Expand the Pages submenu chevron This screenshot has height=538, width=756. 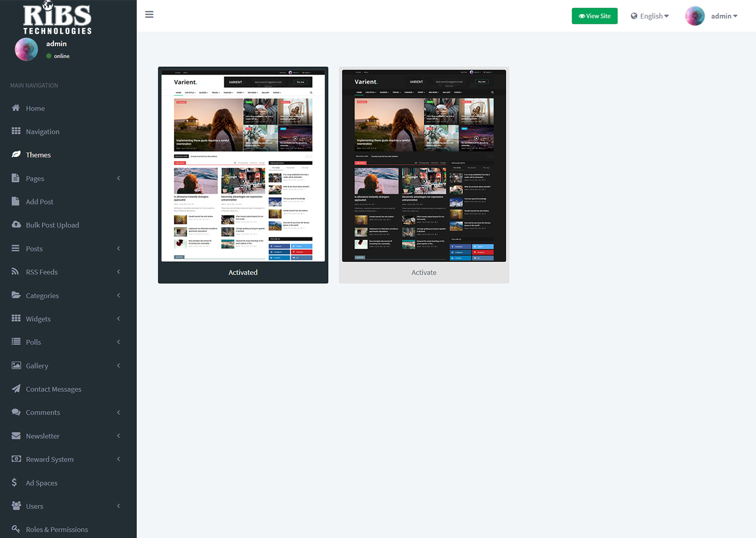[x=118, y=178]
